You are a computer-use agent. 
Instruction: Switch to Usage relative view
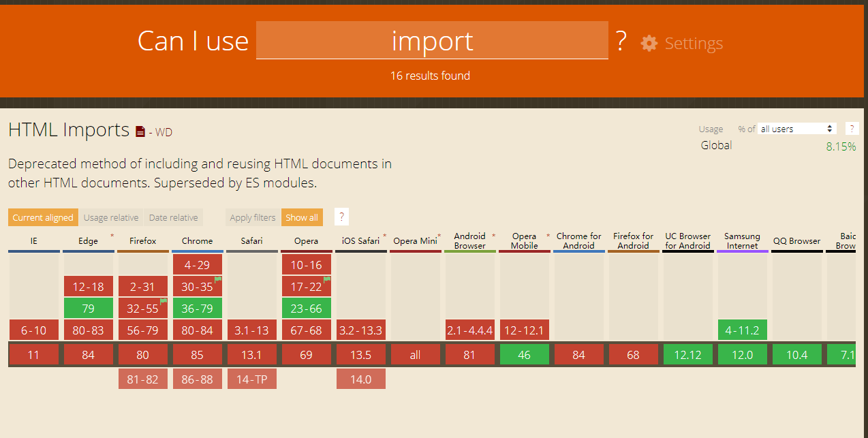[111, 217]
